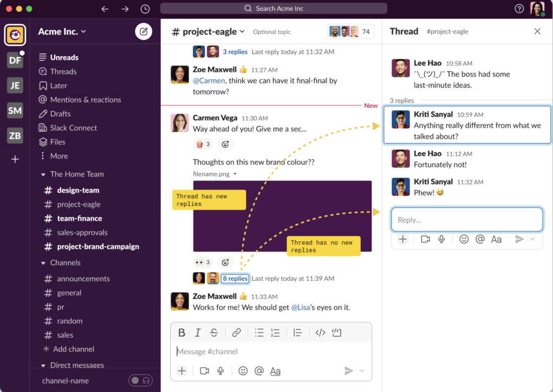The image size is (553, 392).
Task: Select the Acme workspace icon in the rail
Action: click(15, 35)
